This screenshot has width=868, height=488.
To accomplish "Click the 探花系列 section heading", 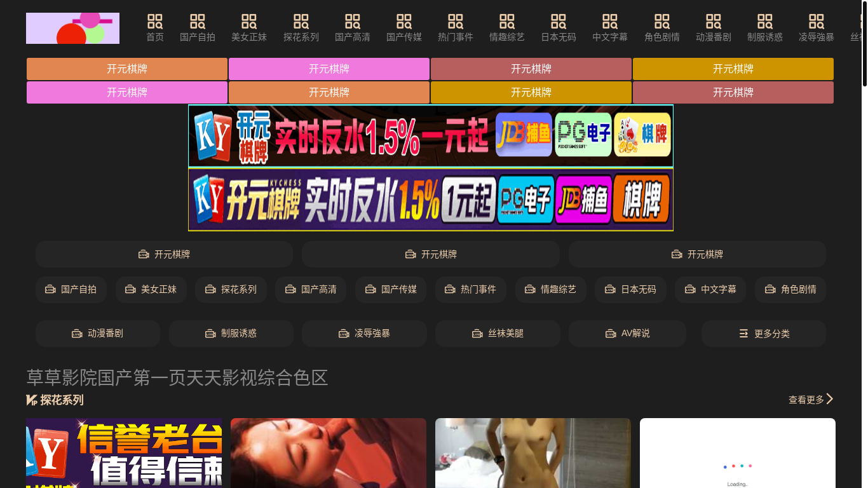I will coord(62,400).
